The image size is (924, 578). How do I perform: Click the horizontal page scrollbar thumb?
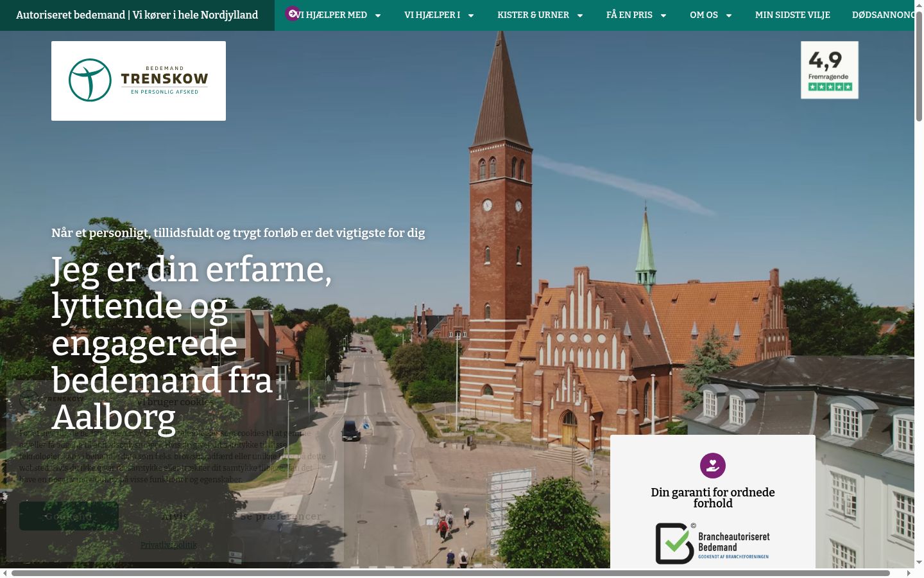pyautogui.click(x=450, y=573)
